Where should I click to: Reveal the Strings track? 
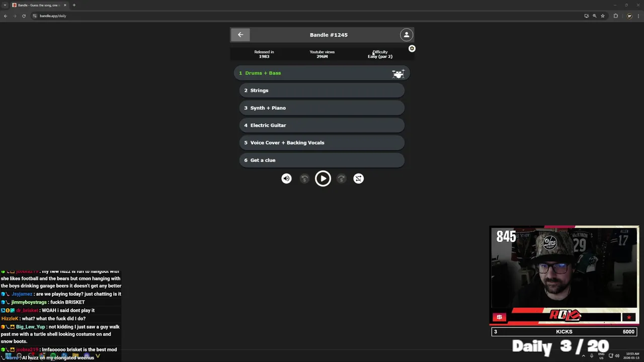pyautogui.click(x=322, y=90)
